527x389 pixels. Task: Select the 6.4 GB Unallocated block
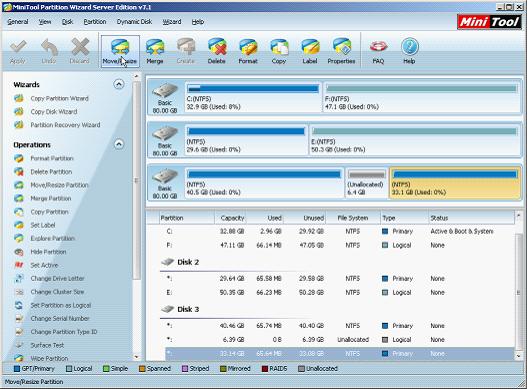(x=366, y=183)
